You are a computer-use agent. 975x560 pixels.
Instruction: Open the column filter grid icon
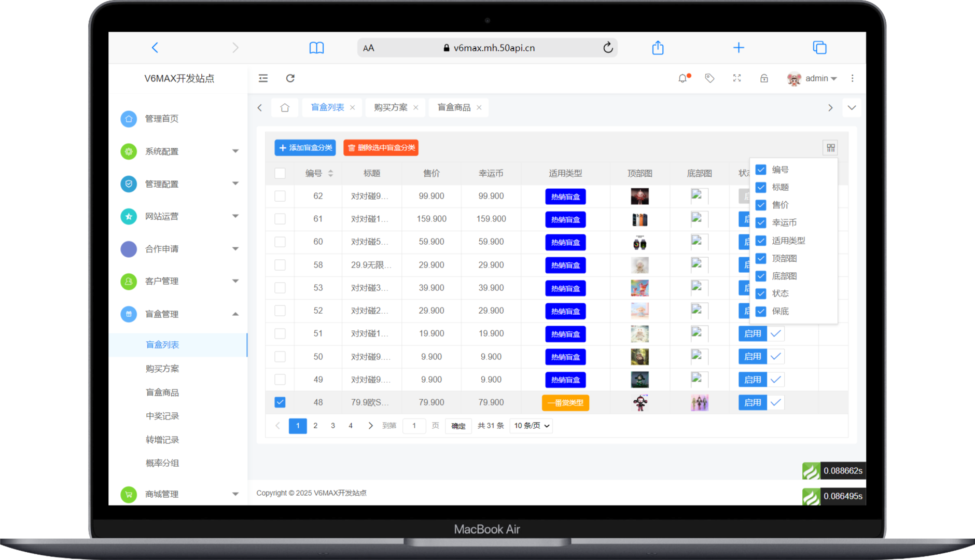pos(830,148)
